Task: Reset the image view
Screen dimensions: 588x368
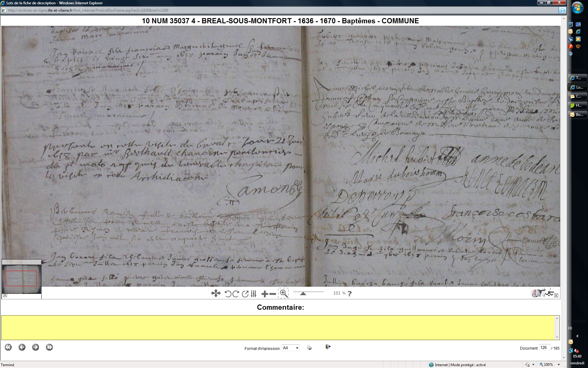Action: [245, 294]
